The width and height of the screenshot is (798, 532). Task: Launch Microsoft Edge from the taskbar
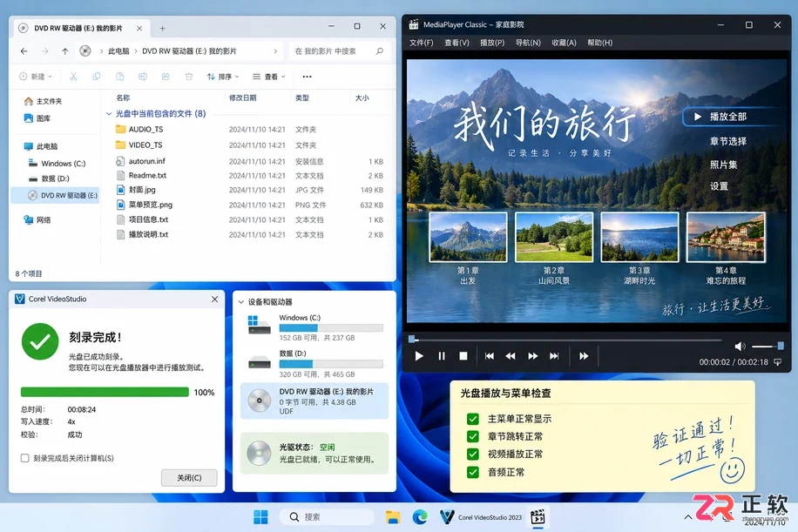pos(420,516)
